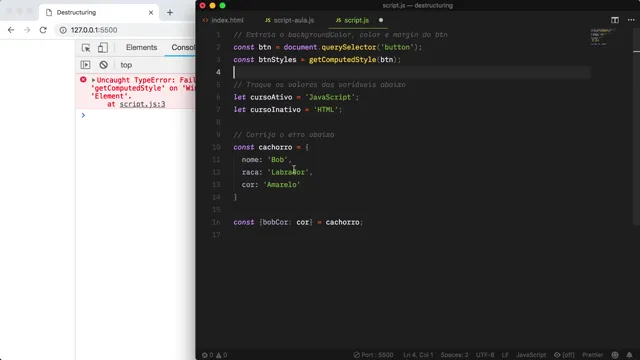Image resolution: width=640 pixels, height=360 pixels.
Task: Switch to the DevTools Elements tab
Action: coord(141,47)
